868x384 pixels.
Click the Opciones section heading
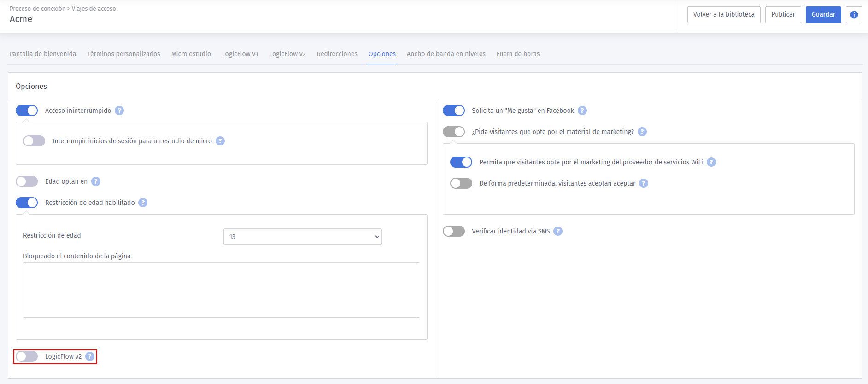pyautogui.click(x=31, y=86)
